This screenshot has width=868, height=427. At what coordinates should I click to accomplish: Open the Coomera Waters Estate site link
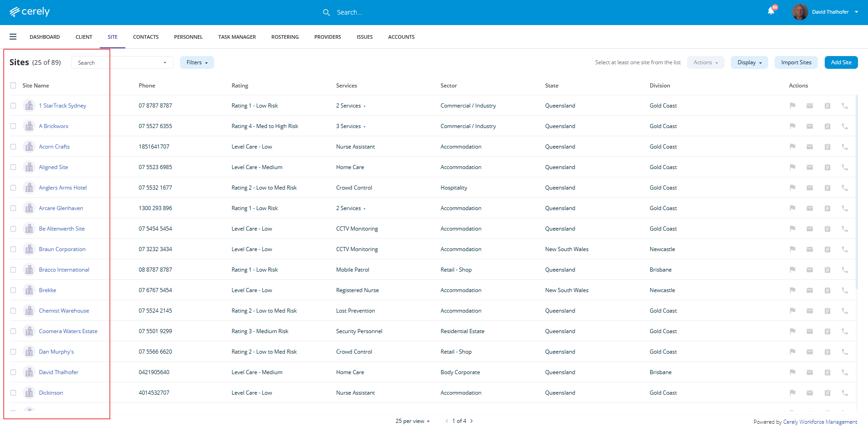click(x=68, y=331)
